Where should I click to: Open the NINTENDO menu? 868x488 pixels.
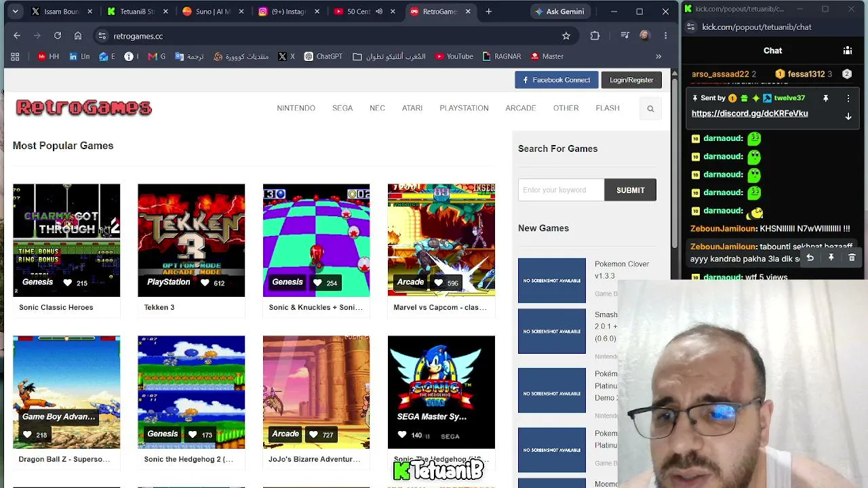point(296,108)
